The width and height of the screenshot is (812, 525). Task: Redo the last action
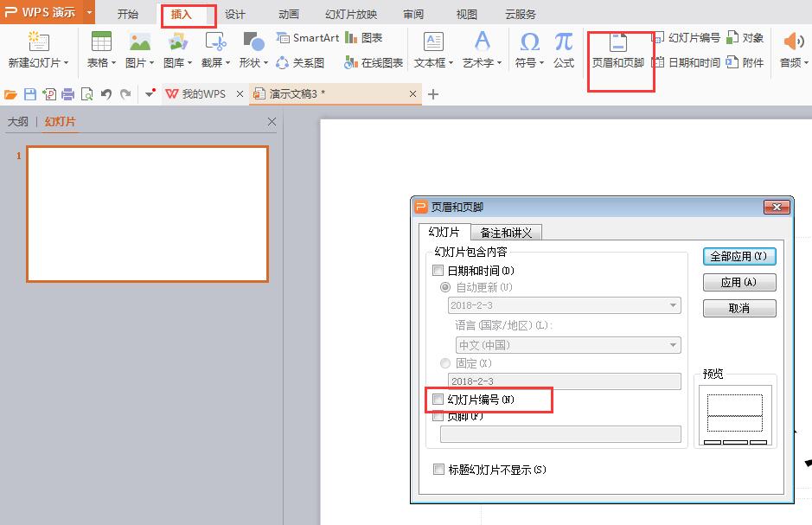(125, 94)
